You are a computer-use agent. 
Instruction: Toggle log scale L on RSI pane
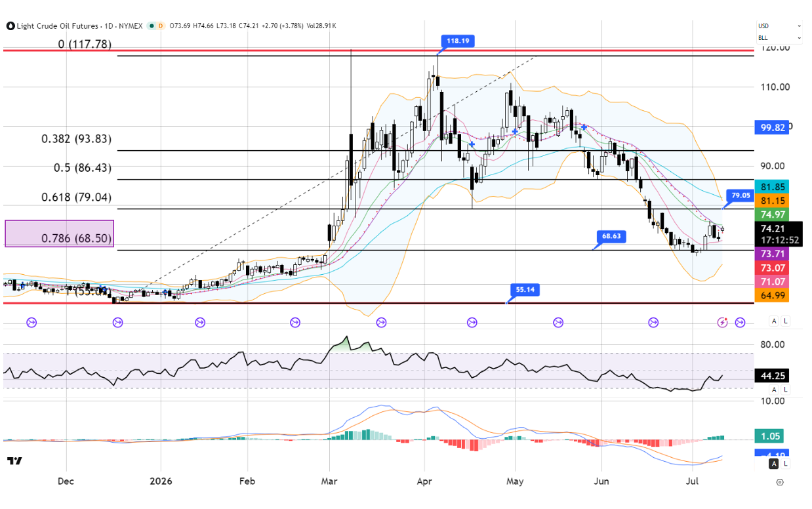(786, 390)
